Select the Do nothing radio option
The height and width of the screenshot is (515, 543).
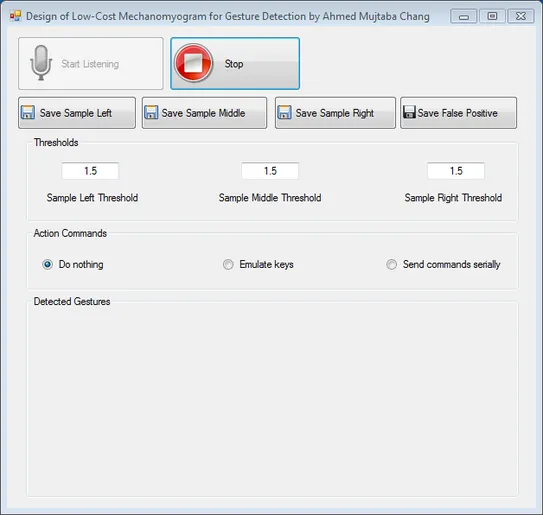(47, 264)
